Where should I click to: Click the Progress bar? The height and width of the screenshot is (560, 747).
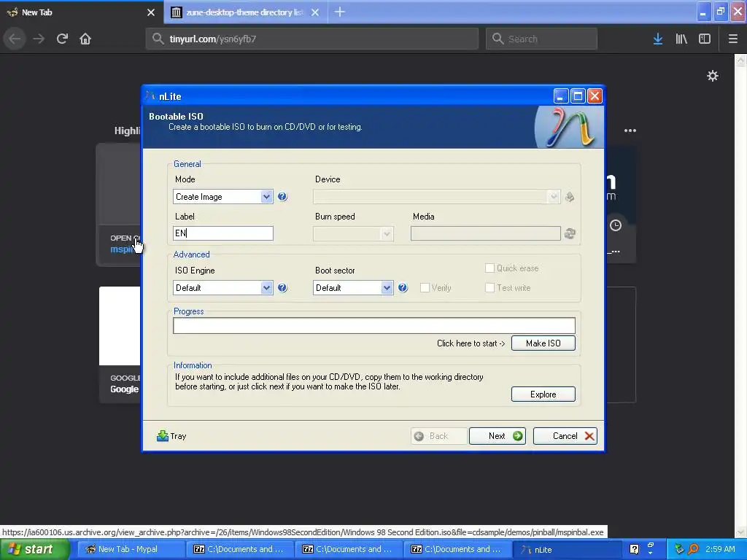click(374, 326)
